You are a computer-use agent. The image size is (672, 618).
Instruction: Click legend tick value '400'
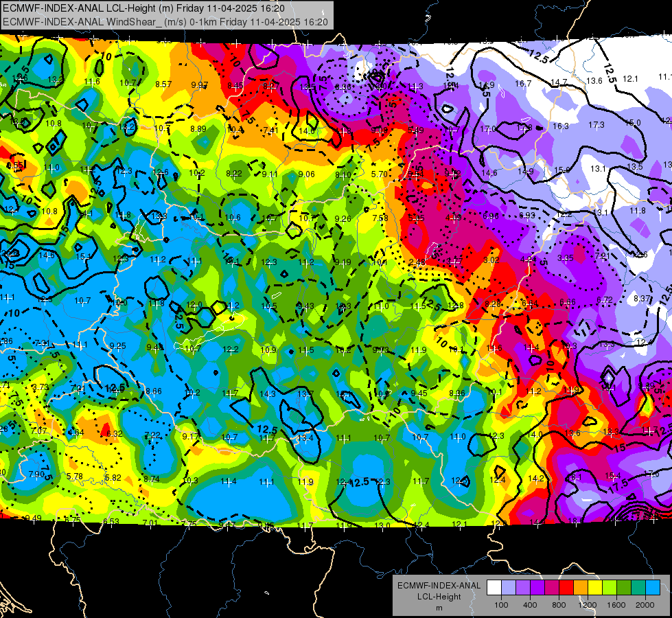pyautogui.click(x=530, y=605)
